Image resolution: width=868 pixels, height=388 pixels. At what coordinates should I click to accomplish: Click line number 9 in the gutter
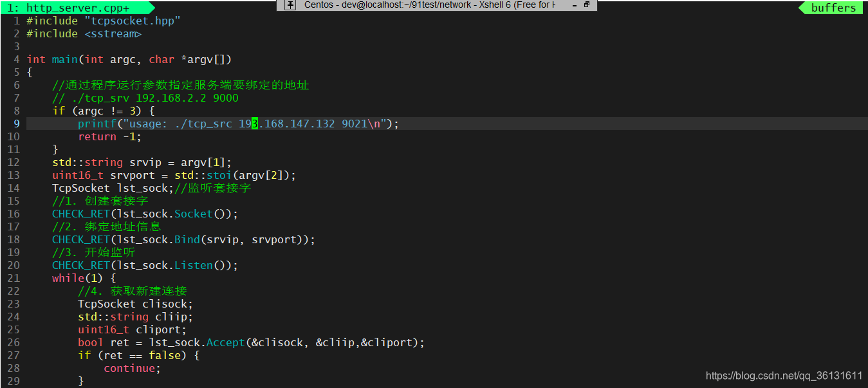(17, 124)
